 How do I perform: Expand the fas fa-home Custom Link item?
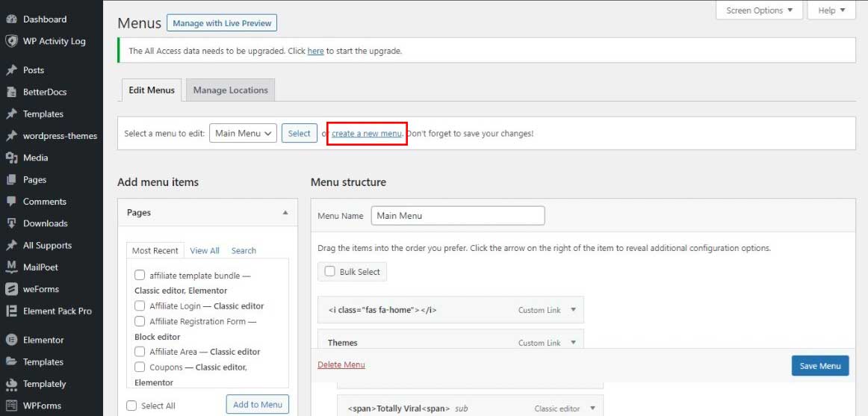pyautogui.click(x=574, y=310)
